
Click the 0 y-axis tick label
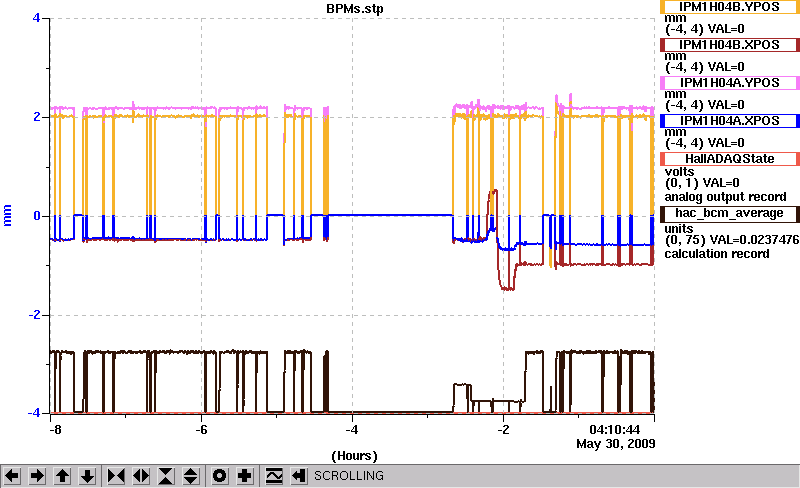tap(37, 216)
